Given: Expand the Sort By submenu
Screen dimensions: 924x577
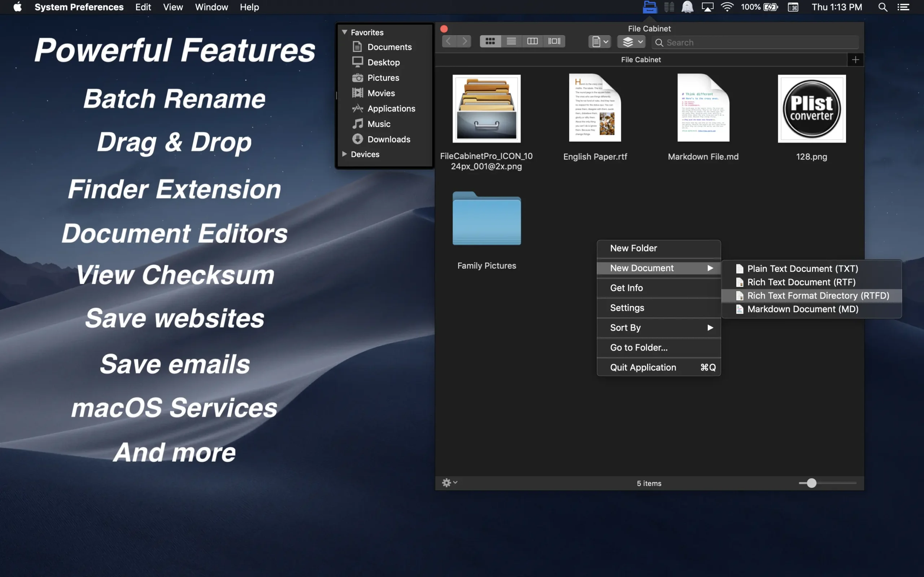Looking at the screenshot, I should (x=659, y=328).
